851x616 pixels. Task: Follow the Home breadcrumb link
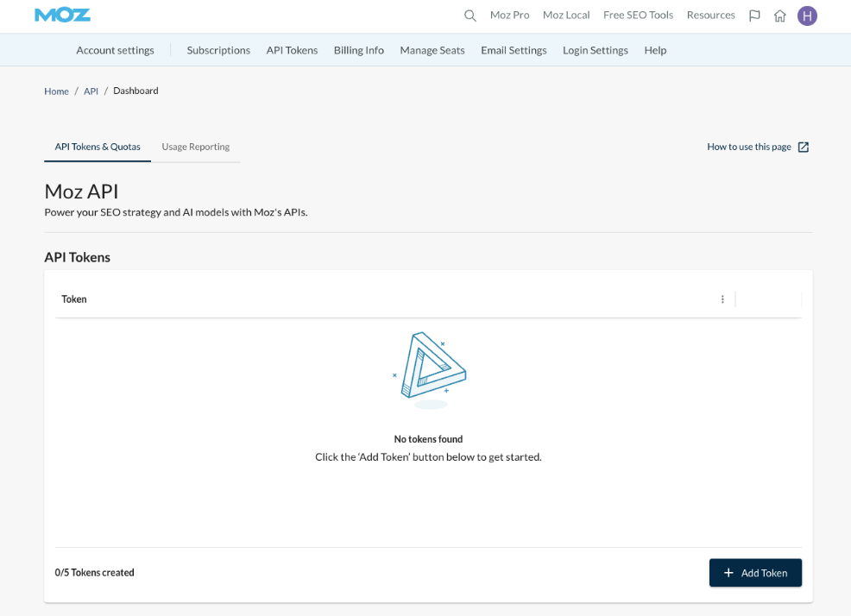56,91
